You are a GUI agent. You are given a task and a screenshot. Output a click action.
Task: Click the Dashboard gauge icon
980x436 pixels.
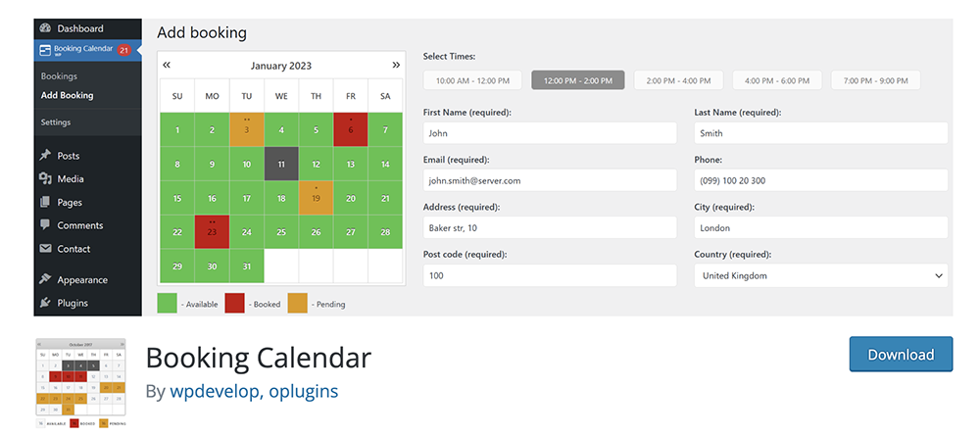point(45,28)
